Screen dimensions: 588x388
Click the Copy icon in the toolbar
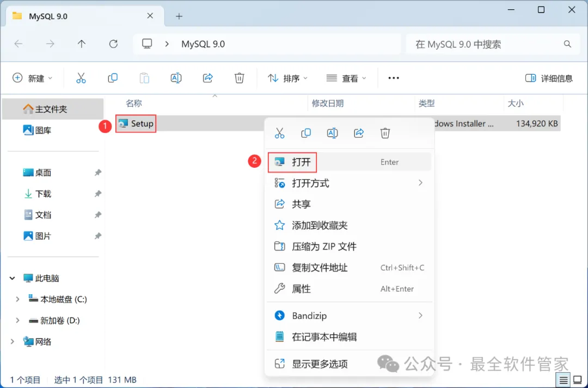113,78
